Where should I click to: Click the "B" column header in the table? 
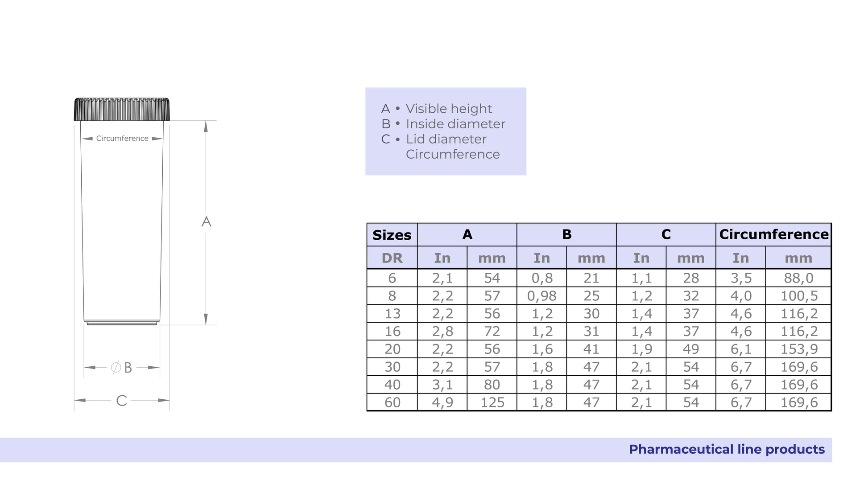566,234
